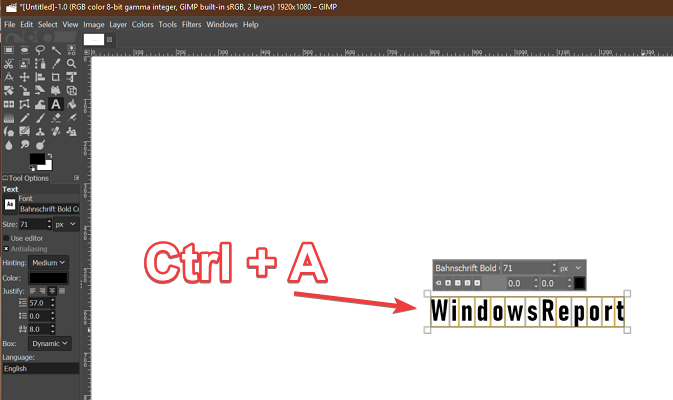673x400 pixels.
Task: Open the px unit dropdown in on-canvas text toolbar
Action: (571, 268)
